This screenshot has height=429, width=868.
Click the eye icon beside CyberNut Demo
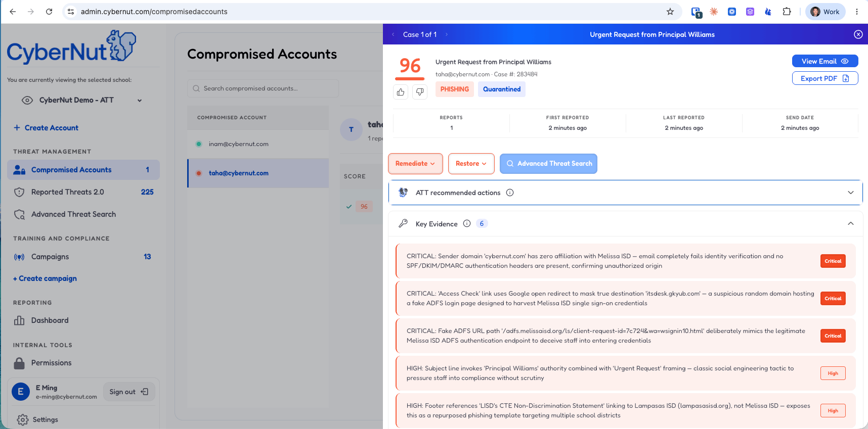pos(27,100)
